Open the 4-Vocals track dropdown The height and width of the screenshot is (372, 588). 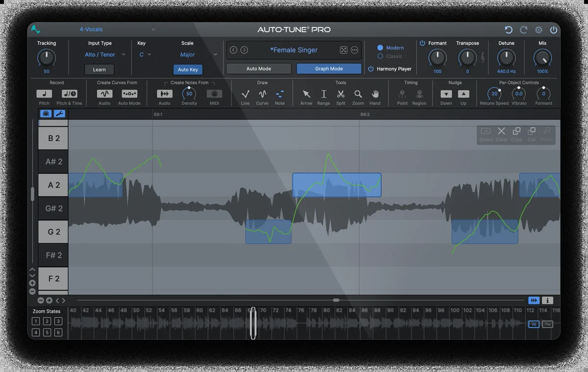117,29
